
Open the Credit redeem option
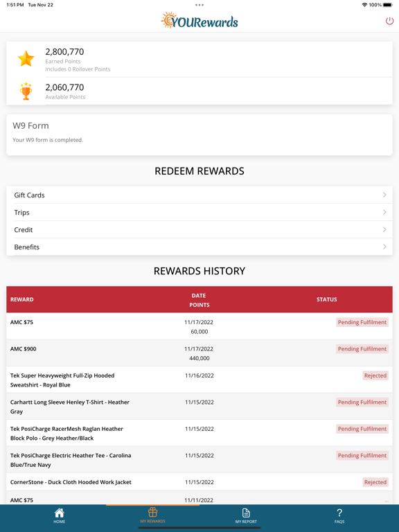pos(199,229)
